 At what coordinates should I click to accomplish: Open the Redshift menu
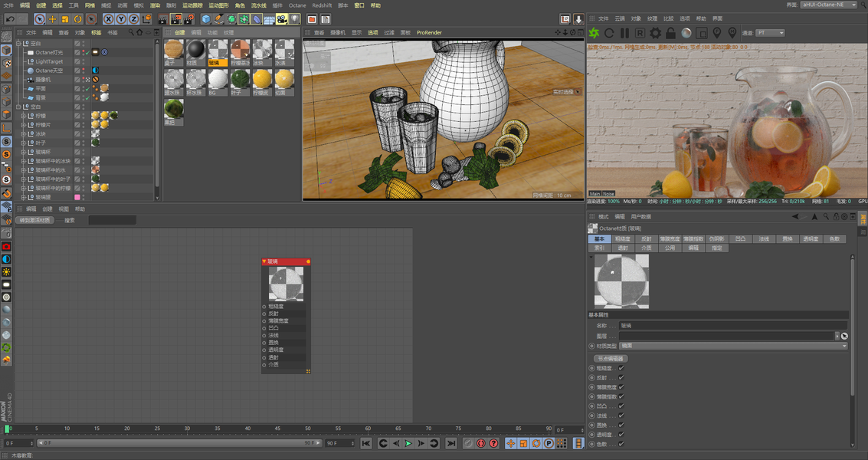pos(323,5)
